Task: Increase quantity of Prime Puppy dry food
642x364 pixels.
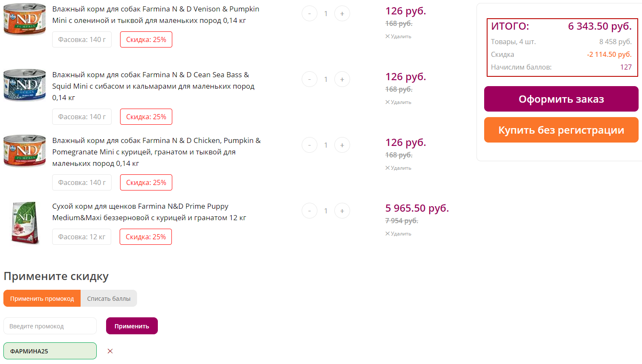Action: [342, 211]
